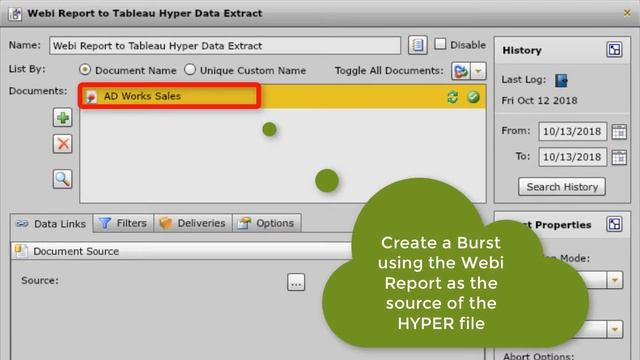Enable the Disable checkbox
This screenshot has height=360, width=640.
click(440, 44)
